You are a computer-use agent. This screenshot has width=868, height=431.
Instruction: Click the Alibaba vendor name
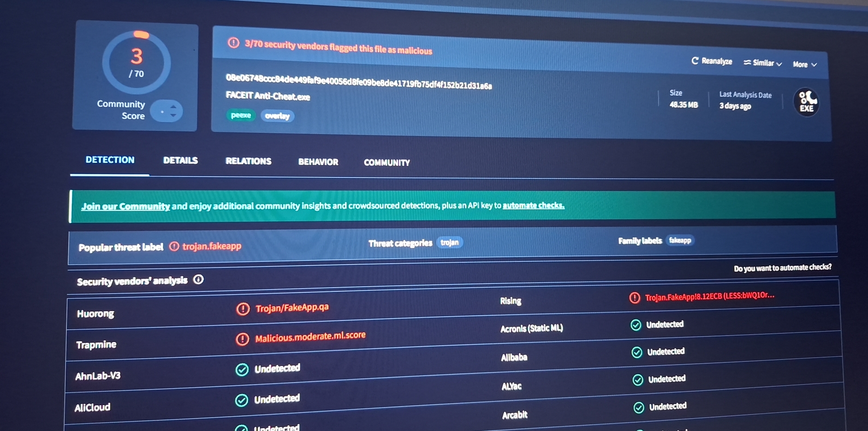click(514, 358)
